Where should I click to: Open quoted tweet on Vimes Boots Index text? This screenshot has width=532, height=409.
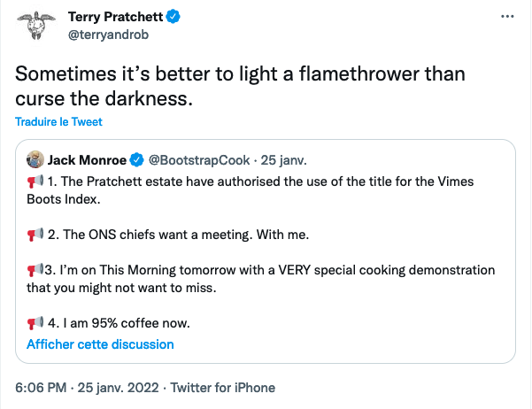tap(266, 190)
